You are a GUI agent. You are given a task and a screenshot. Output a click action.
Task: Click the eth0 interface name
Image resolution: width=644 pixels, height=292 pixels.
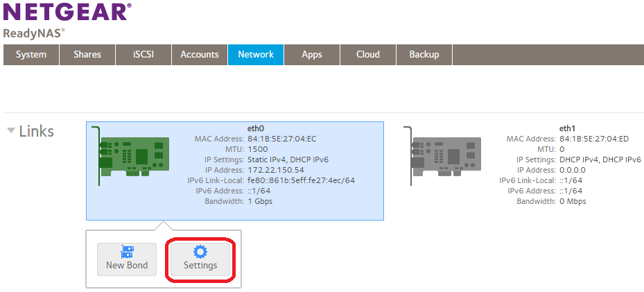pos(256,128)
